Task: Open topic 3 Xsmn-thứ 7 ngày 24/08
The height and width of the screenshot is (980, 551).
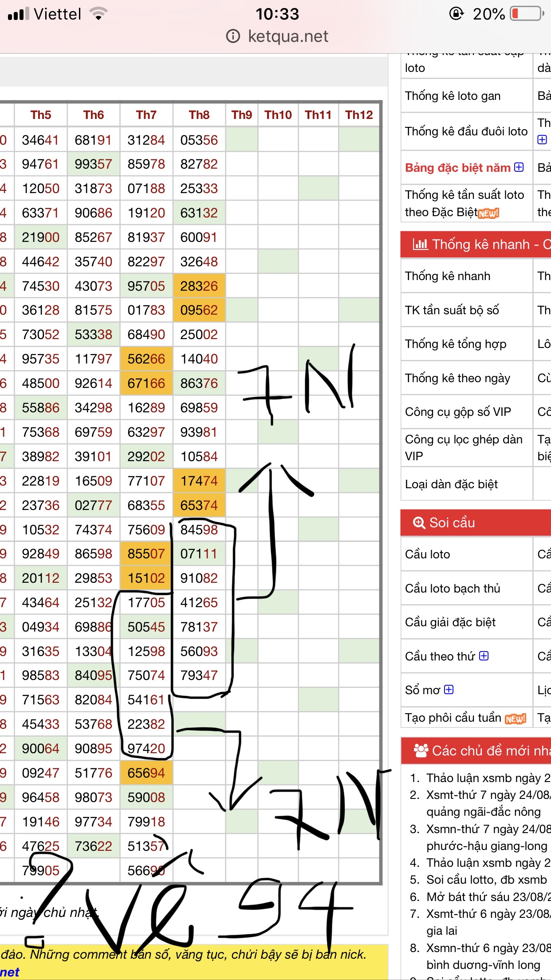Action: pos(488,837)
